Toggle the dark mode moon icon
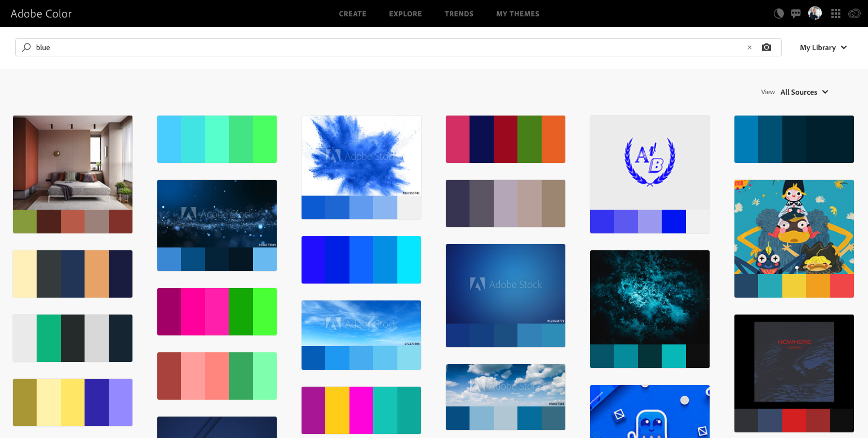The width and height of the screenshot is (868, 438). pos(779,14)
